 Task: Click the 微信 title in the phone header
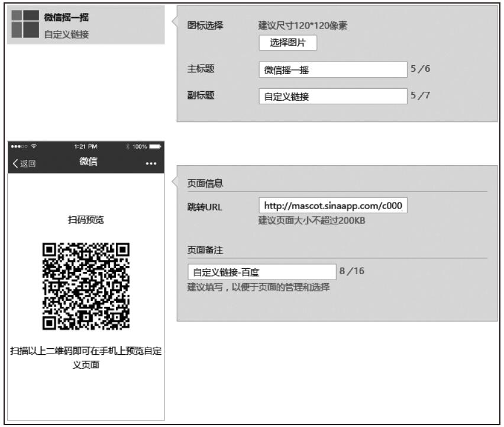click(88, 162)
